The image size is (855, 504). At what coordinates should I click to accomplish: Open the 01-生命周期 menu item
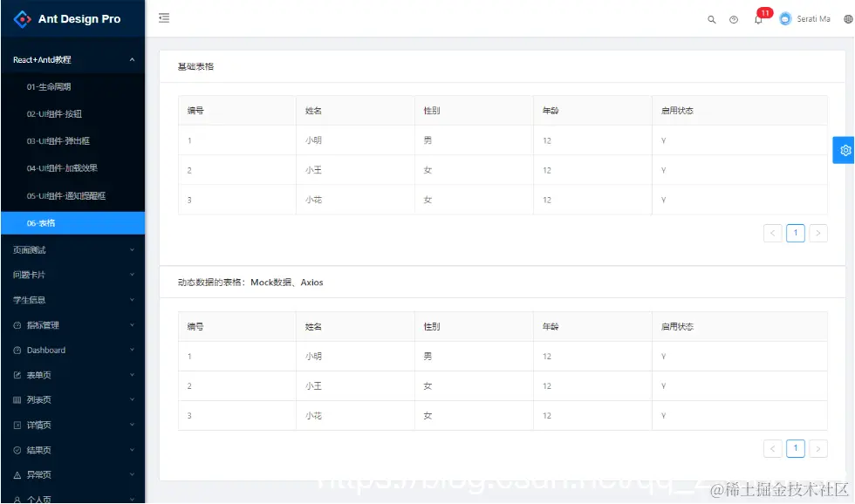(x=73, y=86)
